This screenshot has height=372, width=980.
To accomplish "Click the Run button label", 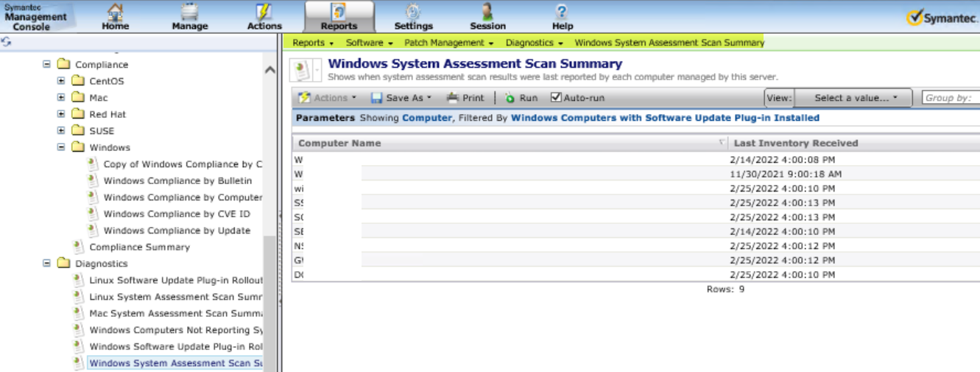I will pos(529,97).
